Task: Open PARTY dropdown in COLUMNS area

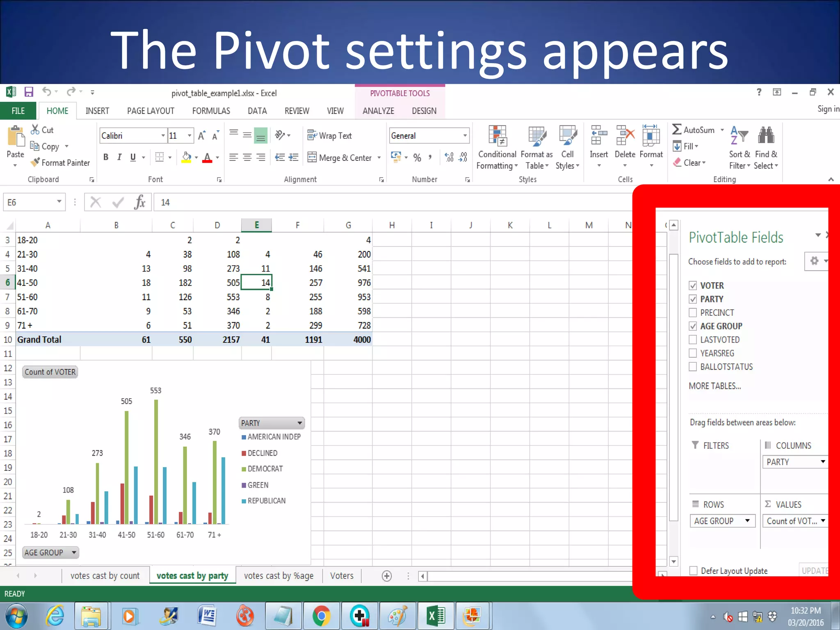Action: pos(823,462)
